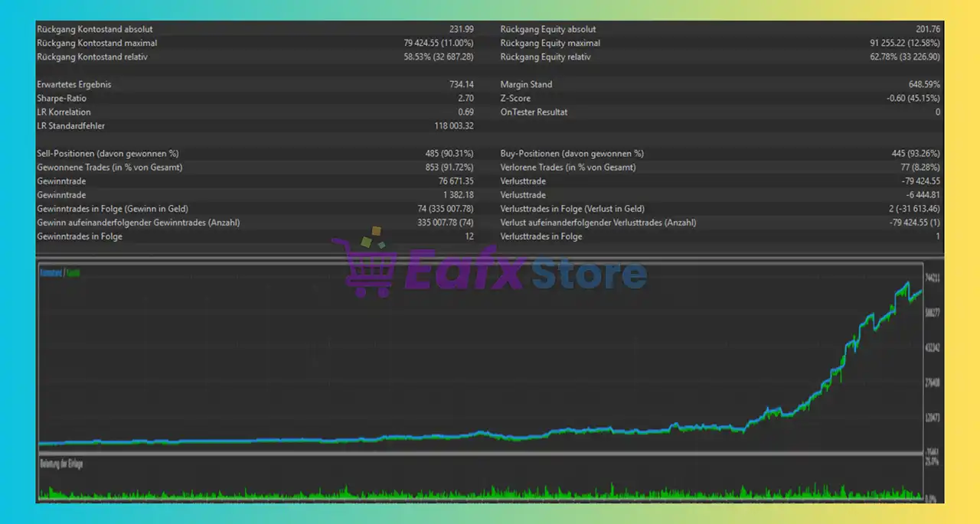Image resolution: width=980 pixels, height=524 pixels.
Task: Click the Kontostand / Equity chart legend
Action: coord(60,272)
